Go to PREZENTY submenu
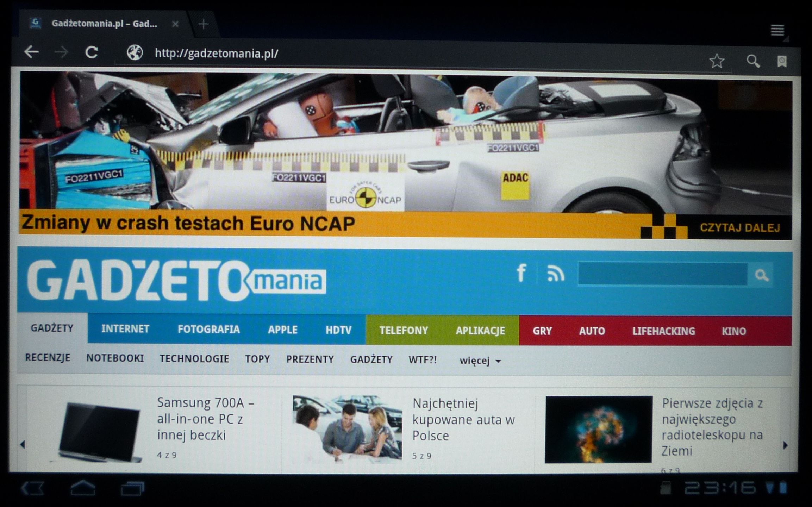Image resolution: width=812 pixels, height=507 pixels. pos(310,359)
